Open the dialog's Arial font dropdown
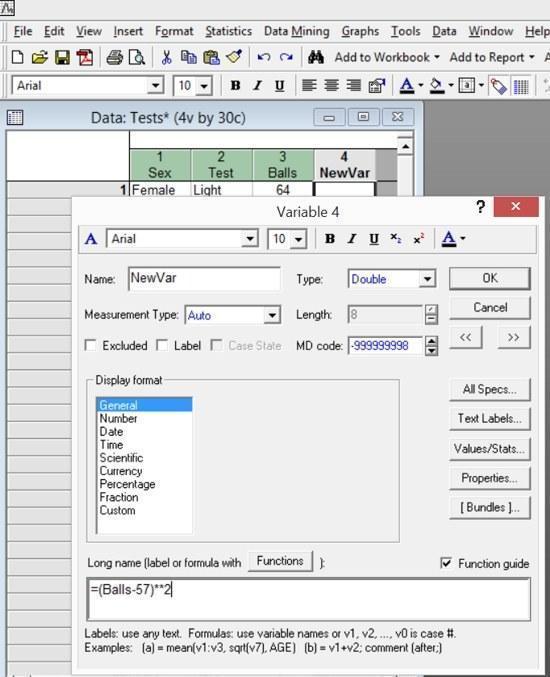 point(250,238)
